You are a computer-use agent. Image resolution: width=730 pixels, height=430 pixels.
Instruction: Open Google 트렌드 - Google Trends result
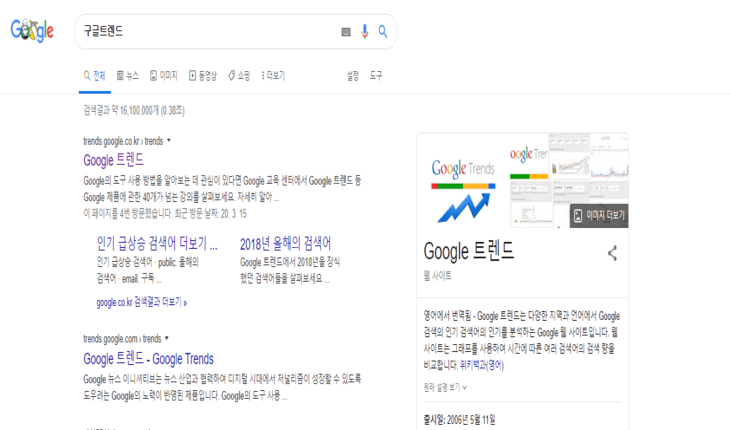[149, 359]
